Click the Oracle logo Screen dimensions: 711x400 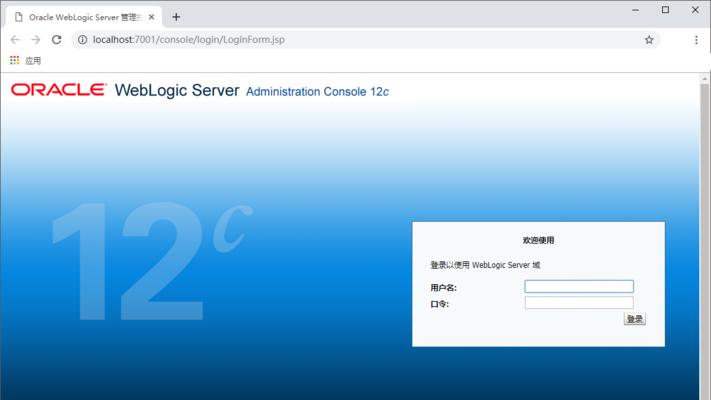click(59, 90)
